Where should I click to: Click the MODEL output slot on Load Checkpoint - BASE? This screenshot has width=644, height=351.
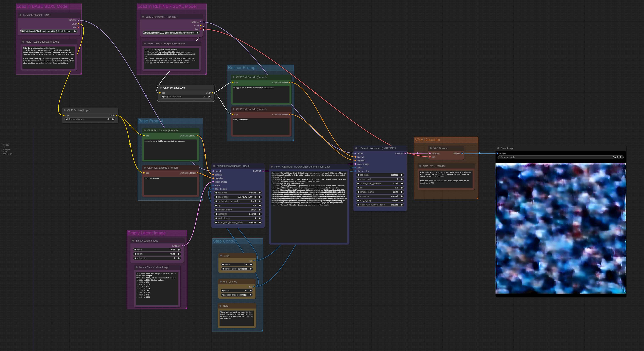pos(78,20)
